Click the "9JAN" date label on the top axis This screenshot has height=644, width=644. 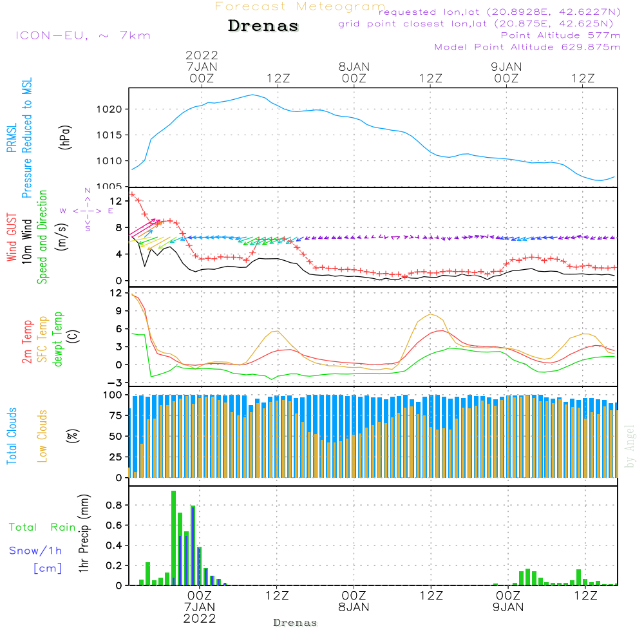pyautogui.click(x=506, y=67)
